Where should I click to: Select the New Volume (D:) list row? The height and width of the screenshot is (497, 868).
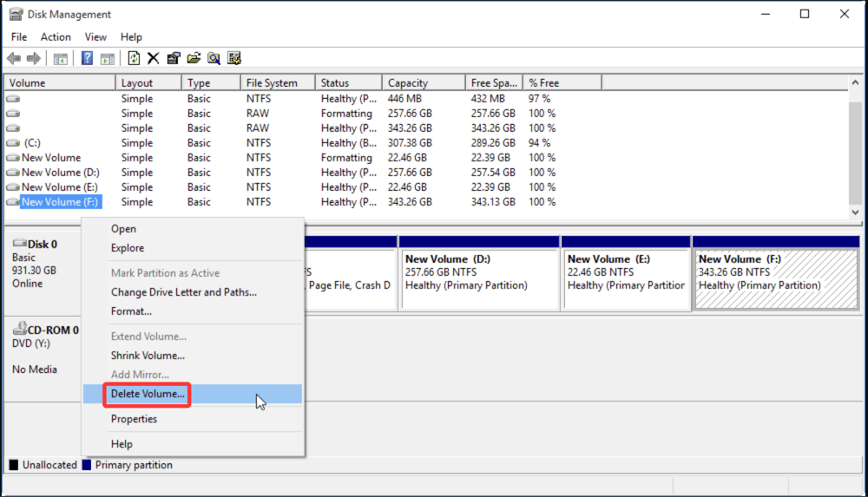(x=426, y=173)
